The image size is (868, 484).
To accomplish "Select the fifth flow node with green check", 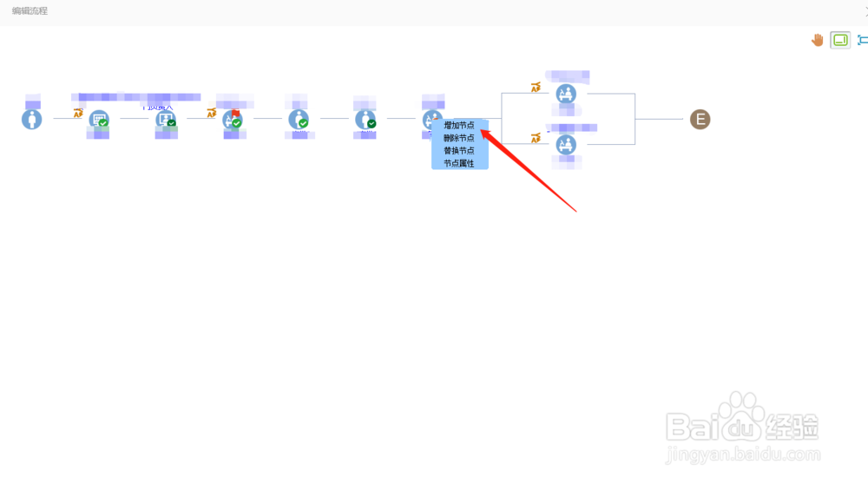I will tap(299, 119).
